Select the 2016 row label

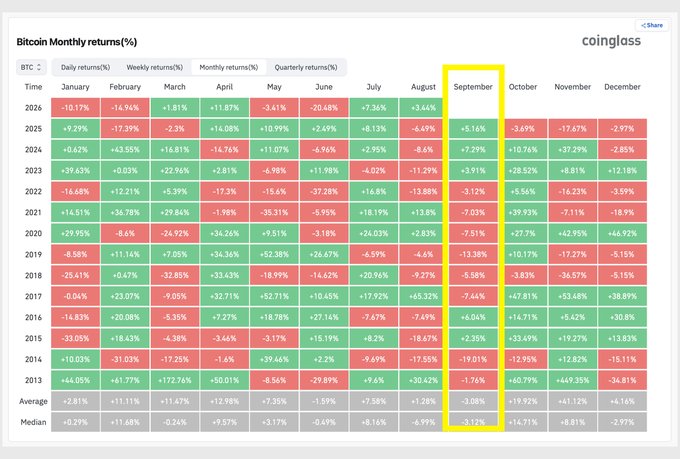click(33, 318)
